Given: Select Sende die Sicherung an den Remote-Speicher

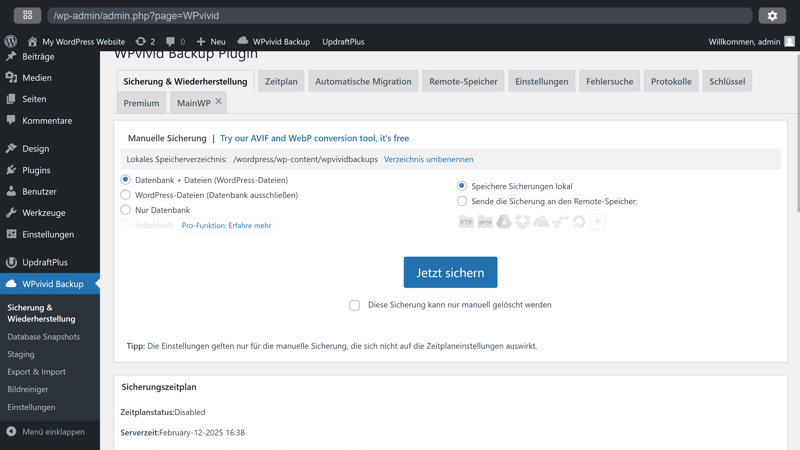Looking at the screenshot, I should 462,201.
